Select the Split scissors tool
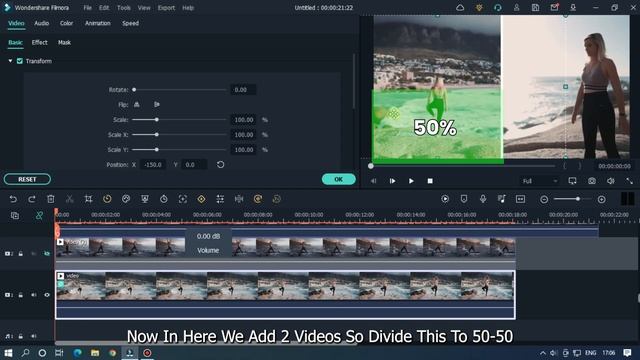 tap(70, 199)
